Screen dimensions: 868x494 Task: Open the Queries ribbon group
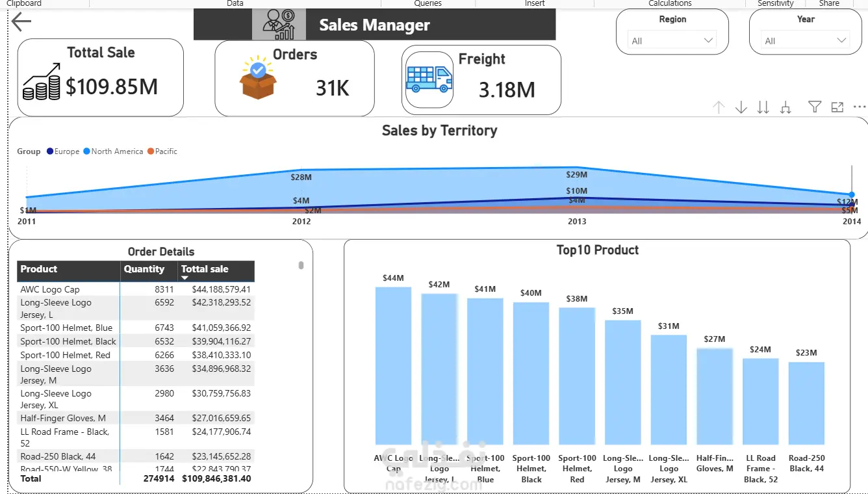(428, 3)
